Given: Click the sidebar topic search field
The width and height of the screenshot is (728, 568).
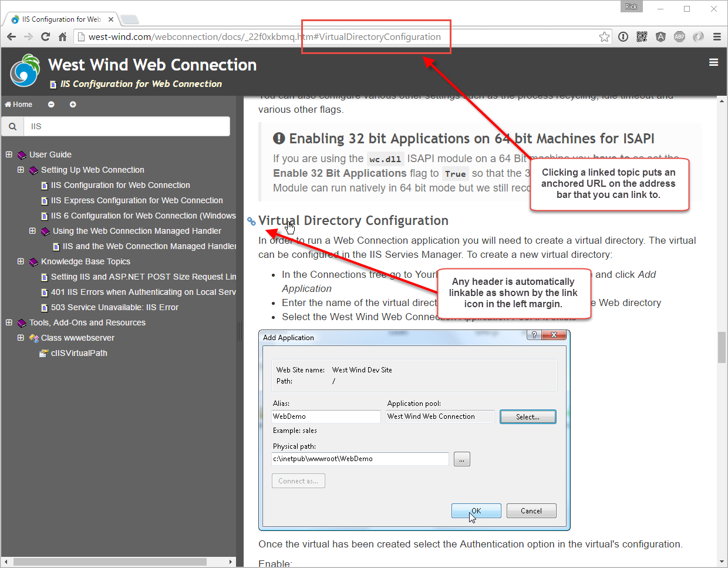Looking at the screenshot, I should click(126, 126).
